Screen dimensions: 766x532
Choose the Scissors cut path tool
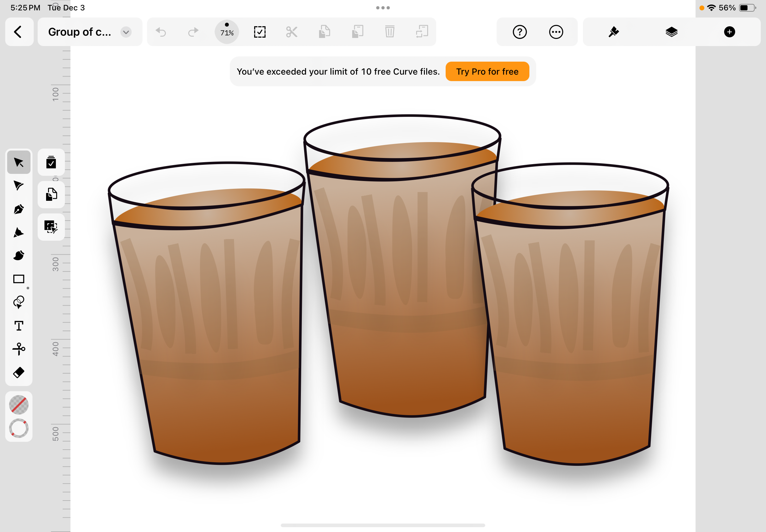coord(19,349)
